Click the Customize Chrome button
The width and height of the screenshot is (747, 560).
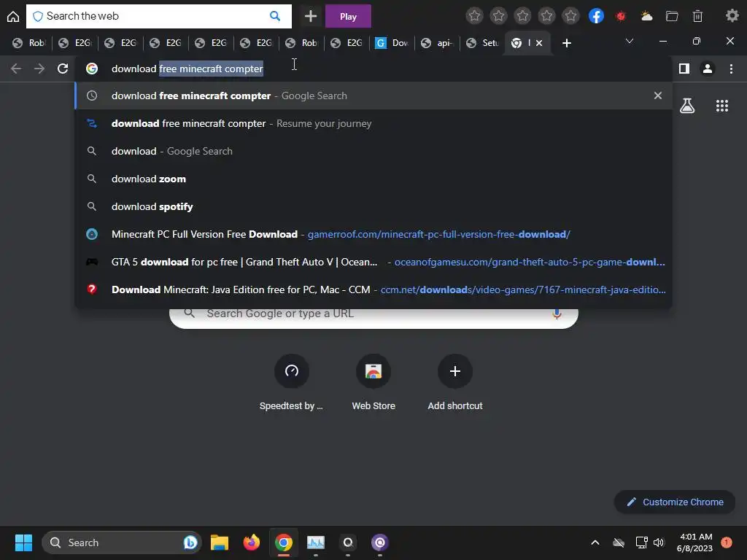click(675, 502)
